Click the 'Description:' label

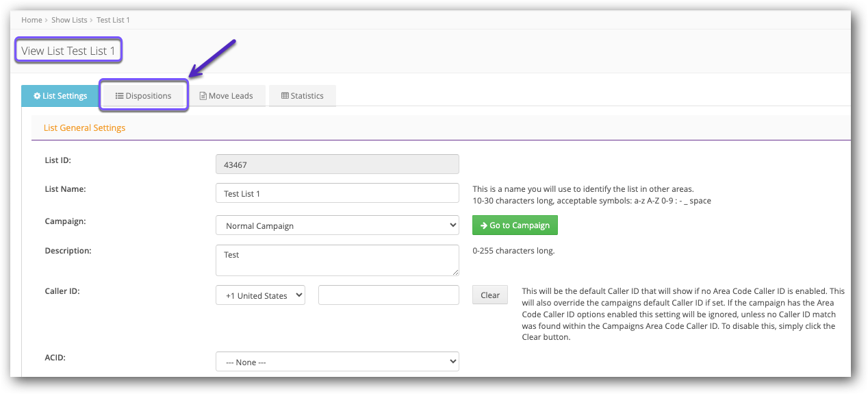68,251
